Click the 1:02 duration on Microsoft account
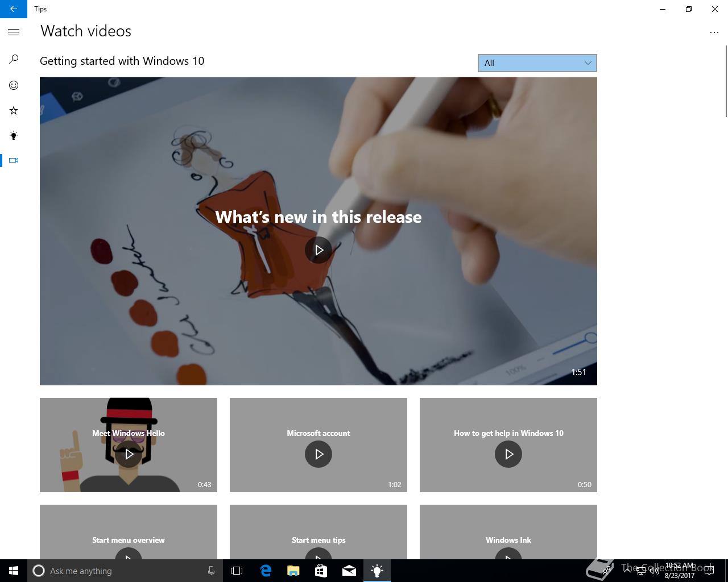 tap(394, 485)
